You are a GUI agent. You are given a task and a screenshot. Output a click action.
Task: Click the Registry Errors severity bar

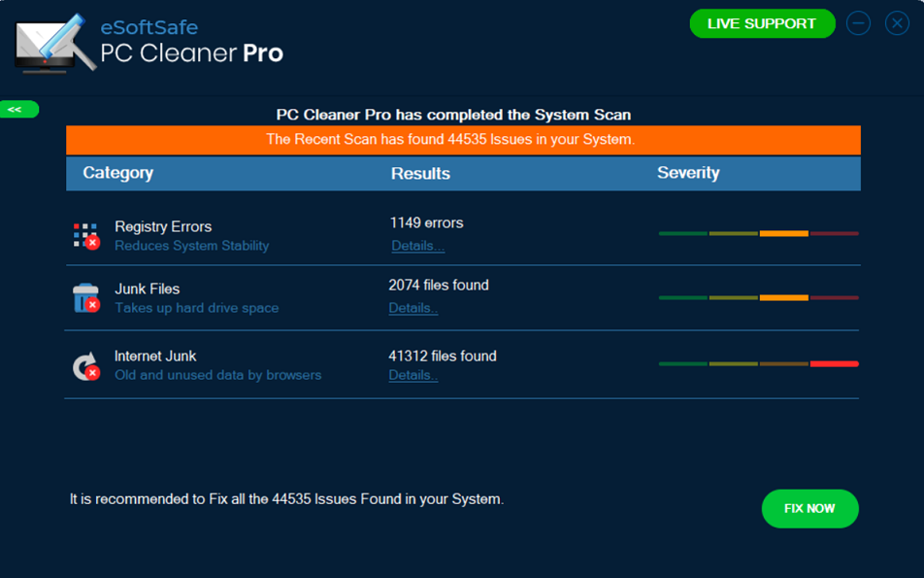(x=758, y=233)
